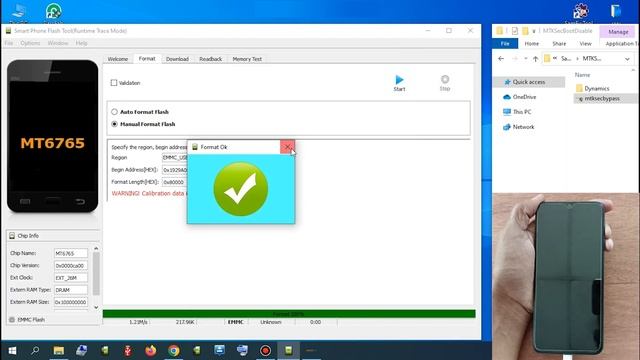Click New folder icon in Explorer title bar
The image size is (640, 360).
click(525, 31)
